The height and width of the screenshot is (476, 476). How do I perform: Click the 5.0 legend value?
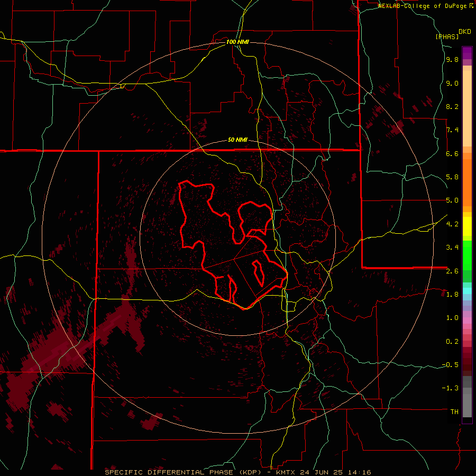(x=452, y=200)
